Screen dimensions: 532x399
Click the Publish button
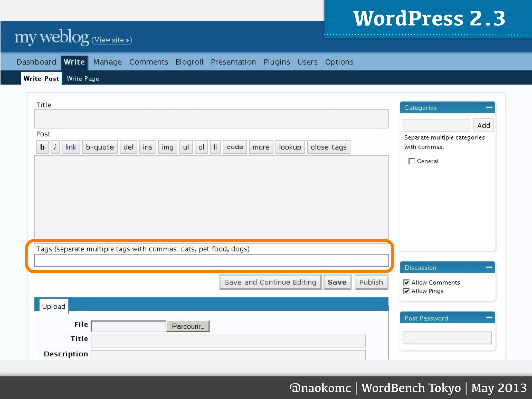(x=371, y=282)
